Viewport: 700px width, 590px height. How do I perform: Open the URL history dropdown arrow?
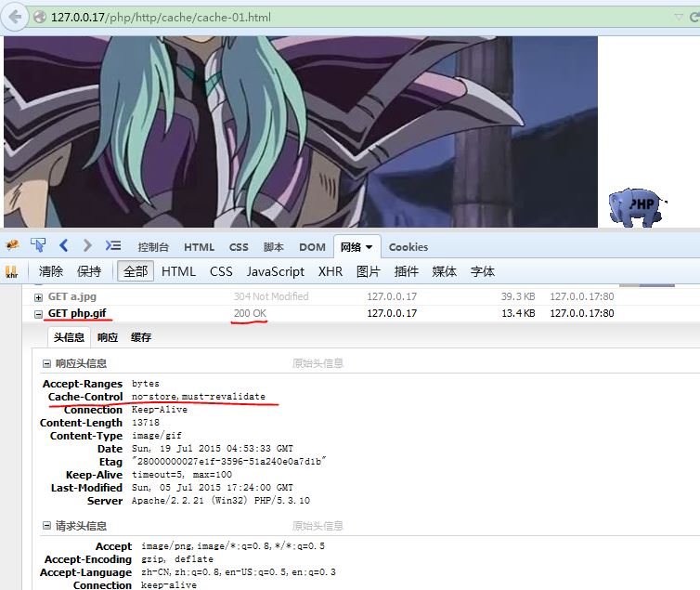tap(679, 18)
